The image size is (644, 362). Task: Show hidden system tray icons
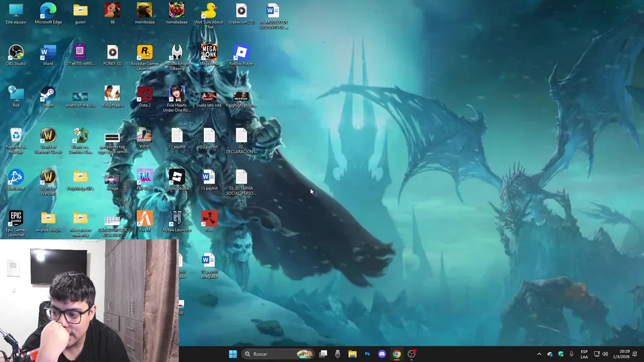[x=539, y=354]
